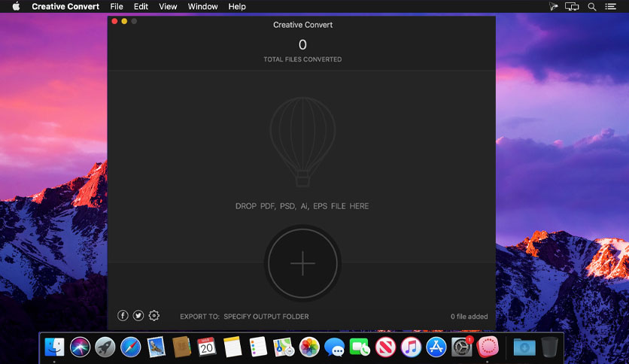
Task: Open App Store from the Dock
Action: click(436, 347)
